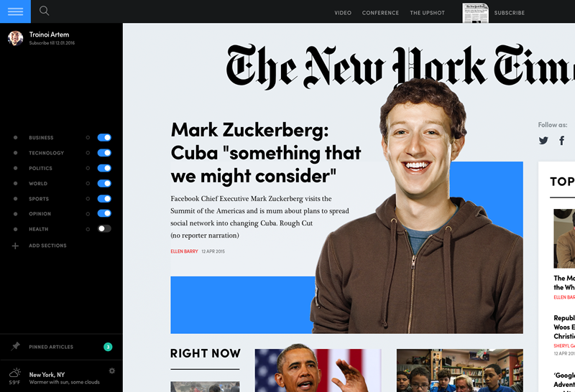Turn off the Technology section toggle

point(104,153)
